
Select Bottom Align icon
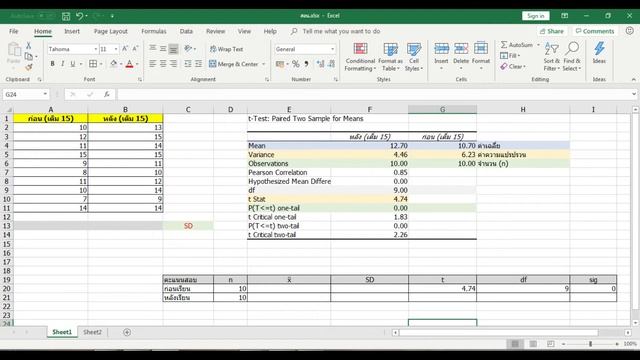coord(173,49)
